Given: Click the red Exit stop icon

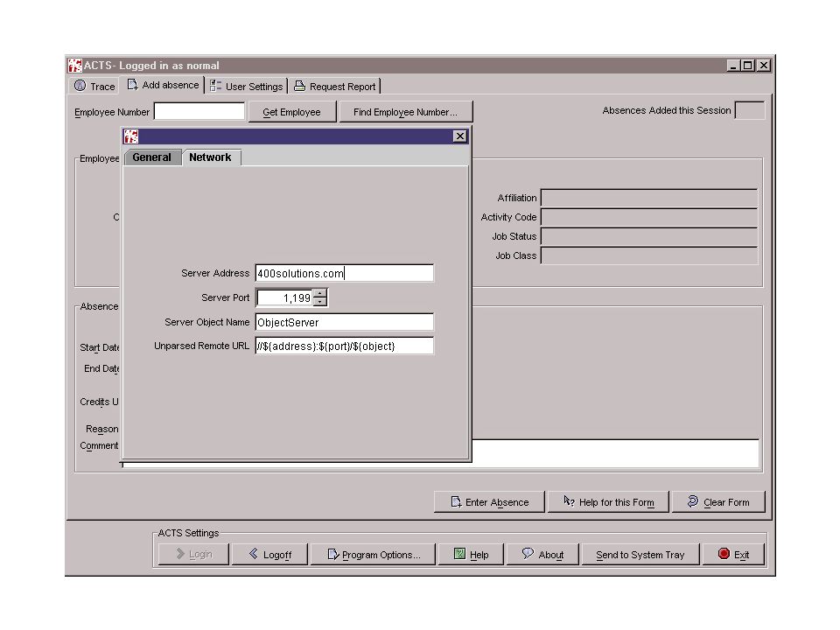Looking at the screenshot, I should pos(724,554).
